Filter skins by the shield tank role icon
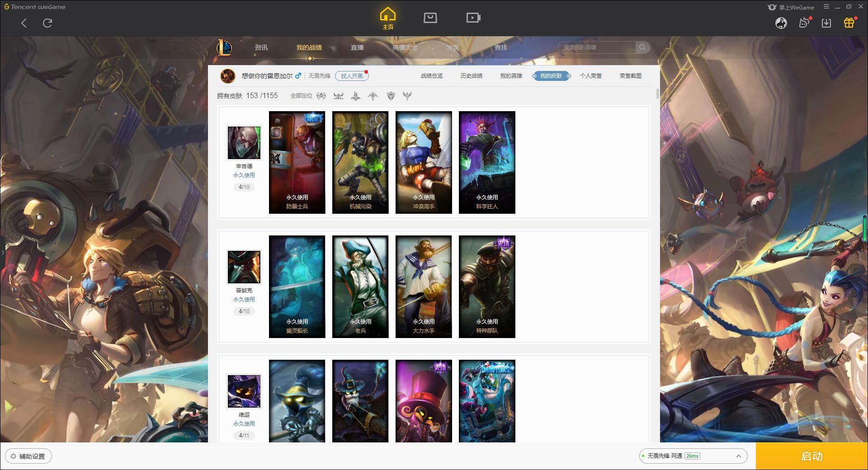Viewport: 868px width, 470px height. (391, 96)
